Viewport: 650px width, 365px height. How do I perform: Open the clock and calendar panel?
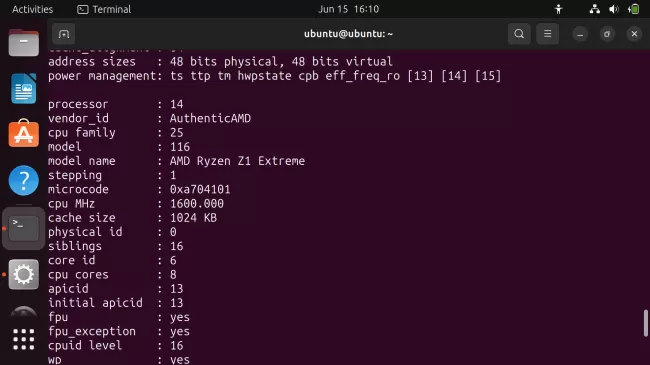[x=348, y=9]
